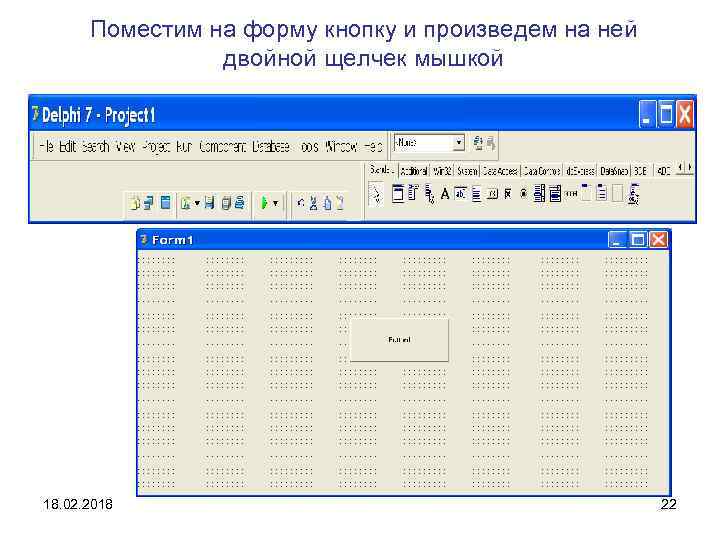720x540 pixels.
Task: Expand the Run button dropdown arrow
Action: point(276,203)
